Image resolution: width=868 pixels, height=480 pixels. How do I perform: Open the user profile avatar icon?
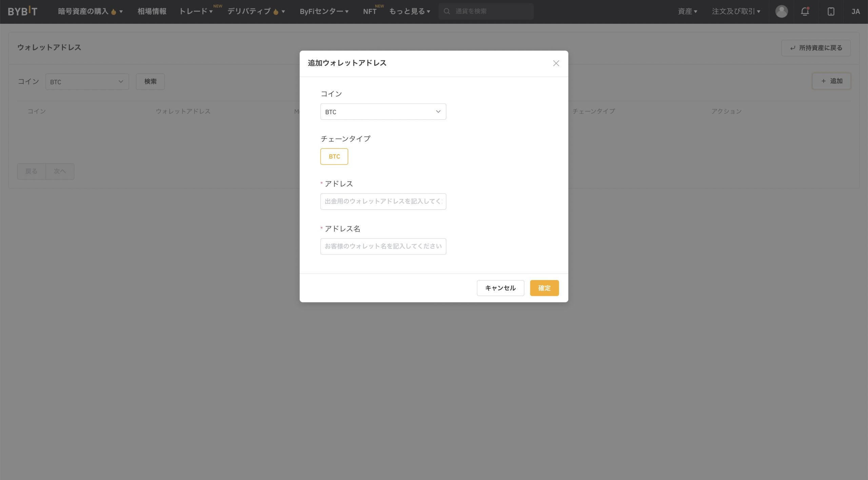point(781,12)
